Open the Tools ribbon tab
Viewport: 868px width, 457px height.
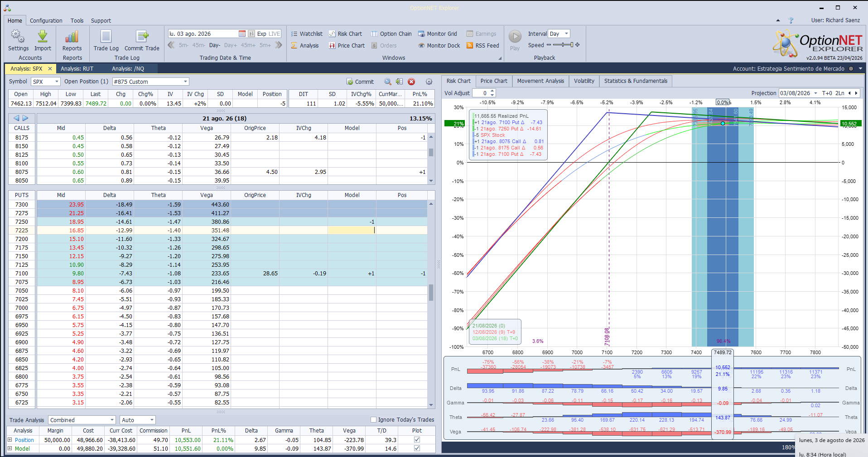[x=77, y=20]
